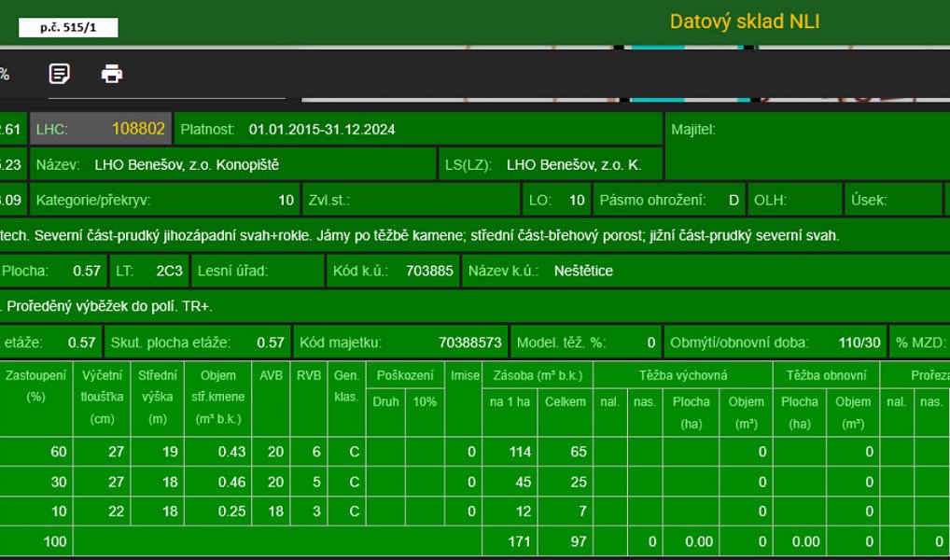Screen dimensions: 950x560
Task: Click the LS(LZ) value LHO Benešov, z.o. K.
Action: coord(574,165)
